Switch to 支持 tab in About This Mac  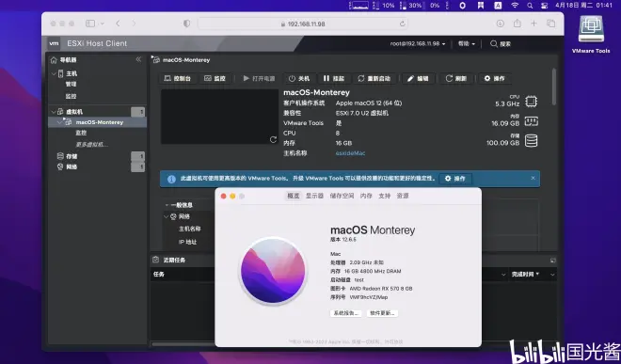click(x=384, y=196)
